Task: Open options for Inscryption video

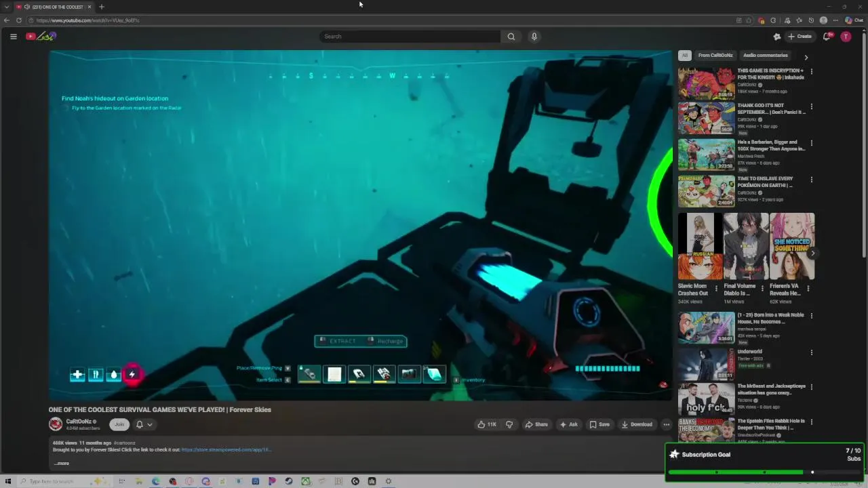Action: (811, 71)
